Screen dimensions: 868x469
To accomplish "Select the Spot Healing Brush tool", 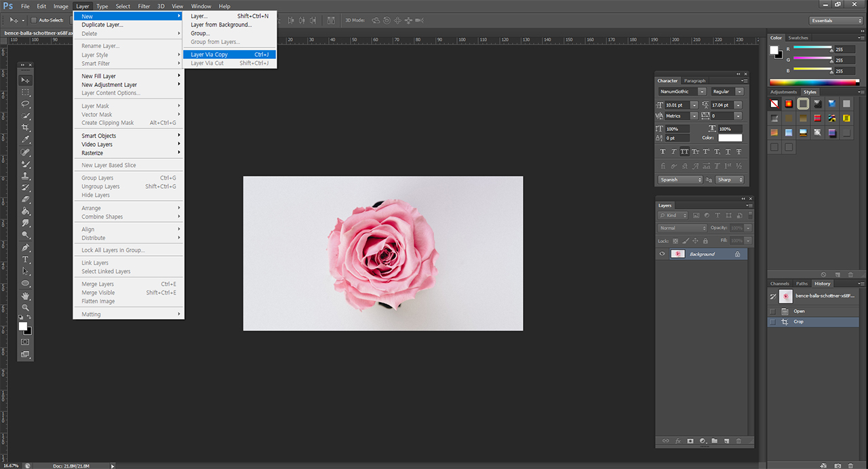I will 26,152.
